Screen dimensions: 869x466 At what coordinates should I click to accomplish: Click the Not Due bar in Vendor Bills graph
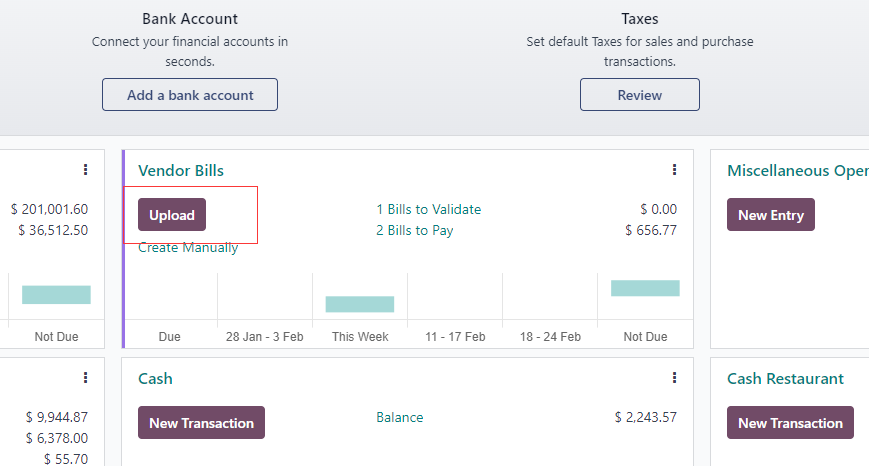[x=645, y=288]
